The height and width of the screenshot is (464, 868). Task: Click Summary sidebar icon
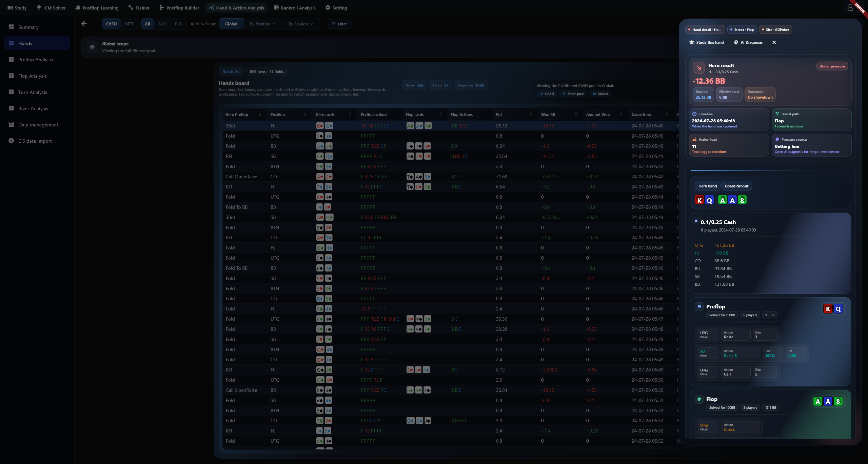[x=11, y=27]
